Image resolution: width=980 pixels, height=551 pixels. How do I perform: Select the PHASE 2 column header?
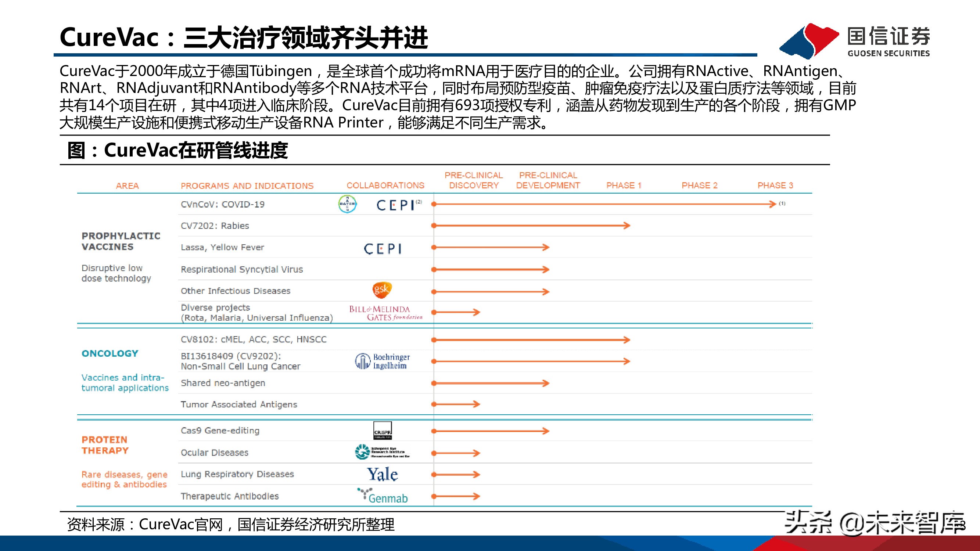pyautogui.click(x=700, y=185)
